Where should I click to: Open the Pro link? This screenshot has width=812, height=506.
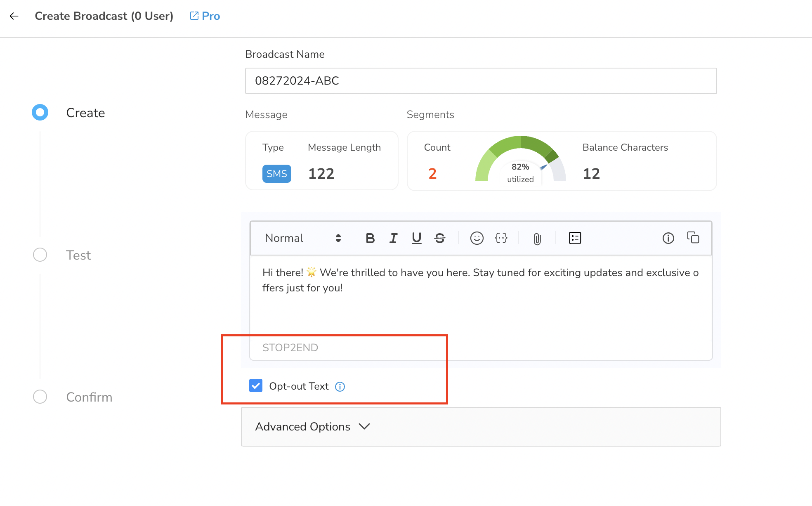[x=205, y=16]
